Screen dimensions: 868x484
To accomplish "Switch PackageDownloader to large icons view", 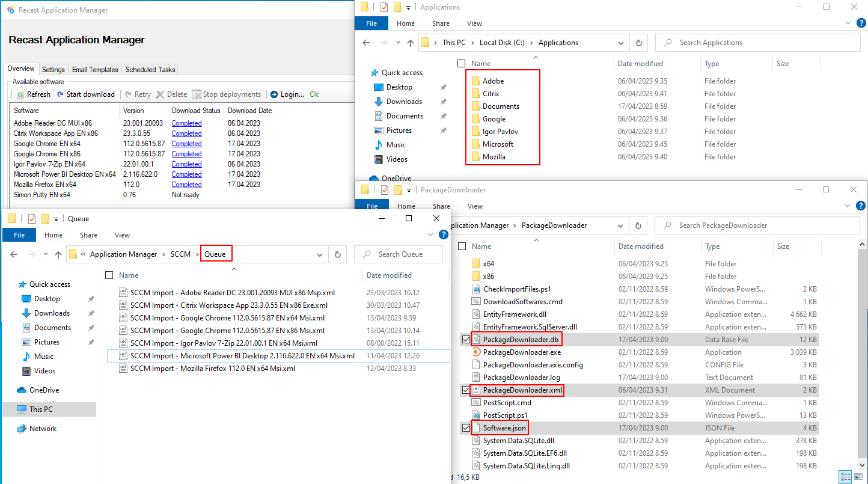I will coord(857,477).
